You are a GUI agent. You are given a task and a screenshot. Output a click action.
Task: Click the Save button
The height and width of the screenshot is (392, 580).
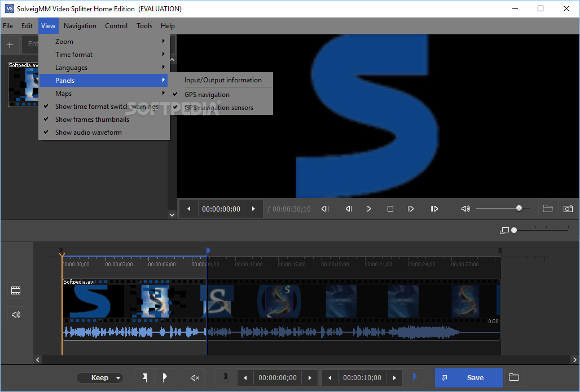469,377
